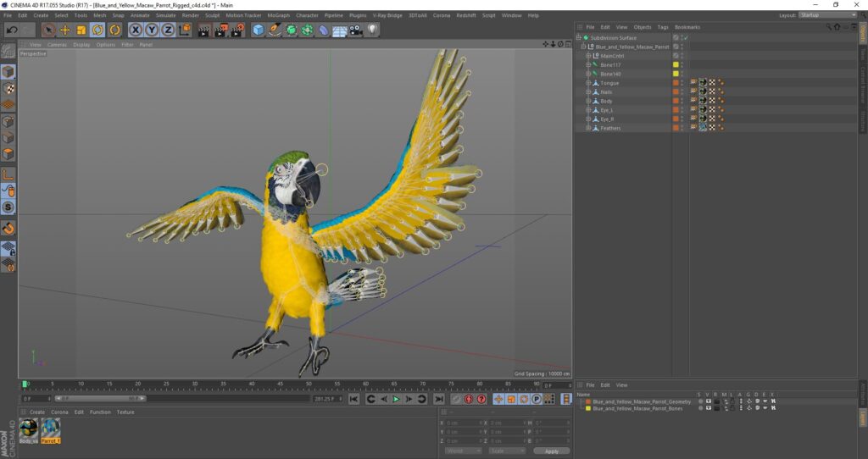
Task: Activate the Move tool
Action: [x=64, y=30]
